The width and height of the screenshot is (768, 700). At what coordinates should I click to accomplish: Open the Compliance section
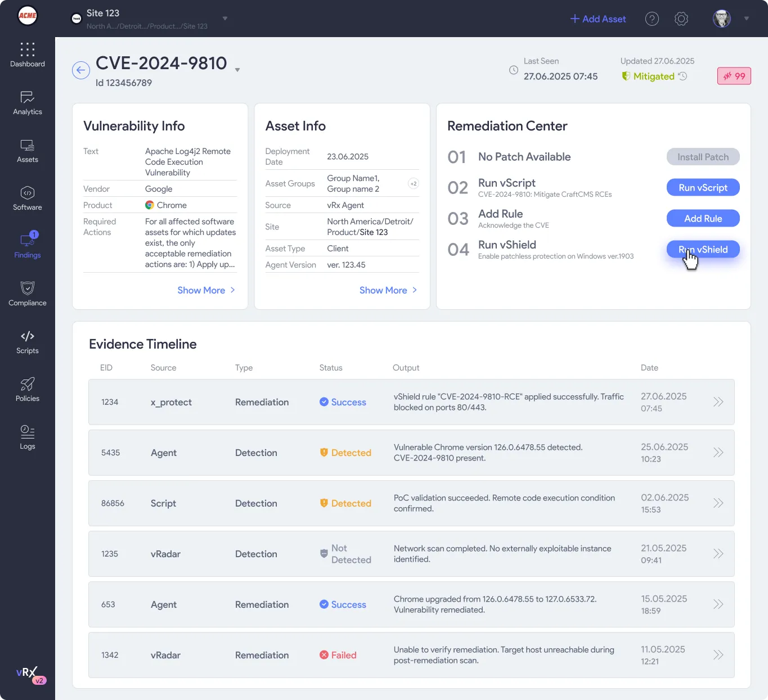click(28, 294)
